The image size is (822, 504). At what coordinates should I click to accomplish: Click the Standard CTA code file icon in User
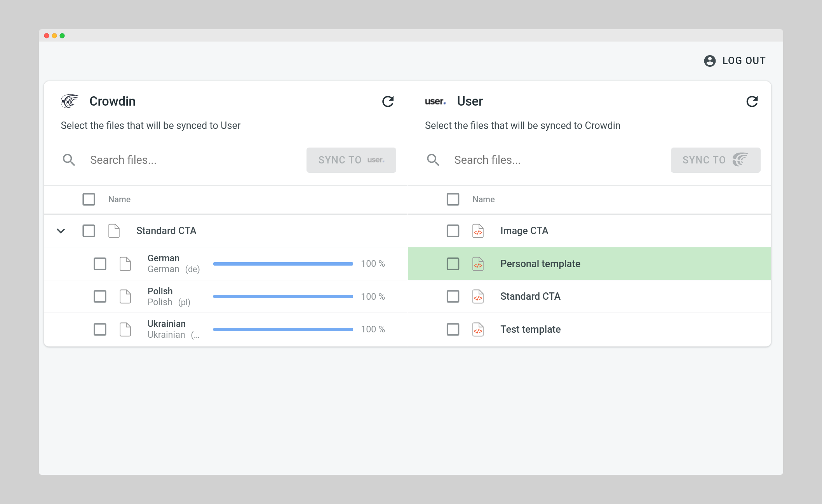click(x=478, y=297)
